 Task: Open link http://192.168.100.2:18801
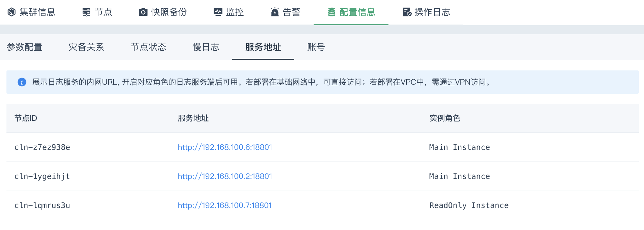[x=225, y=176]
